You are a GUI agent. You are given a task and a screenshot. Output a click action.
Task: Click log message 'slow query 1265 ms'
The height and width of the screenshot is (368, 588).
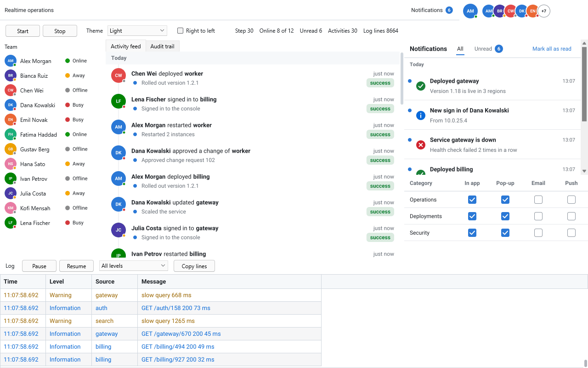click(x=168, y=321)
